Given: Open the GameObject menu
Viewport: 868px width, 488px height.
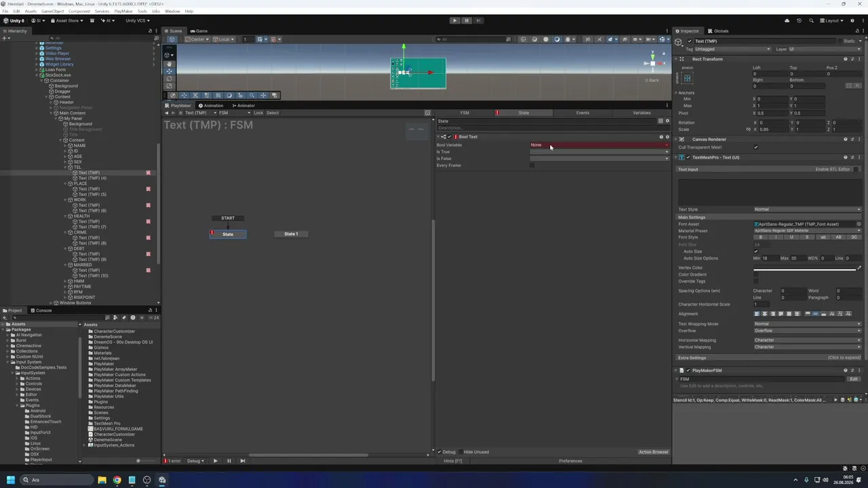Looking at the screenshot, I should [x=52, y=12].
